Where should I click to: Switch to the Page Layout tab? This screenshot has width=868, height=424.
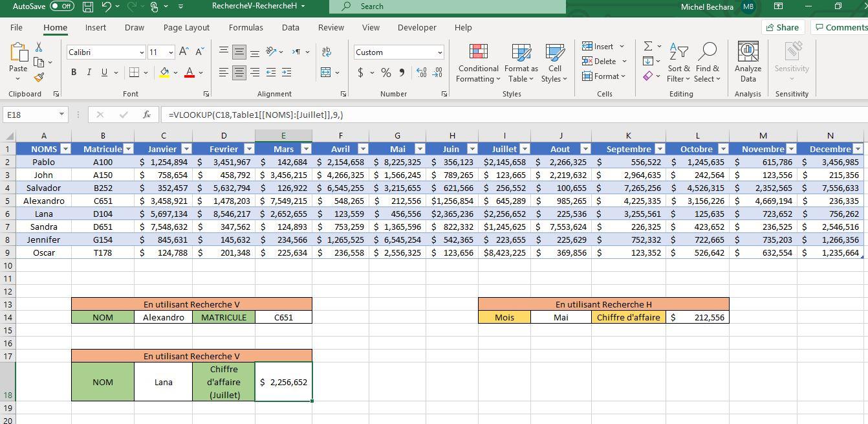(186, 27)
